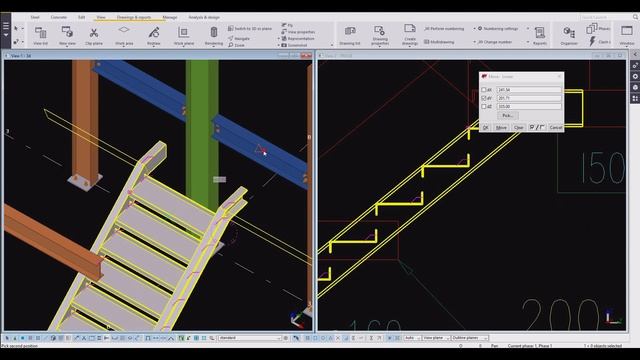Click Cancel in the Move dialog

556,127
